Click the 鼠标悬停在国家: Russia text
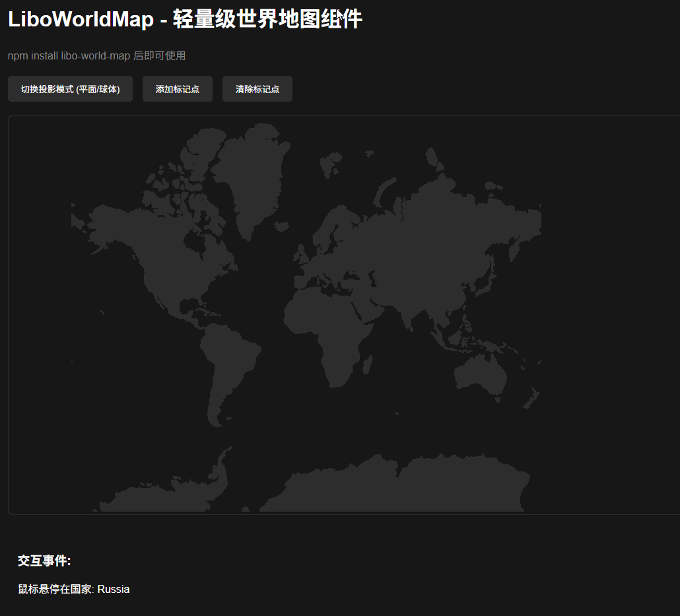680x616 pixels. pyautogui.click(x=74, y=589)
